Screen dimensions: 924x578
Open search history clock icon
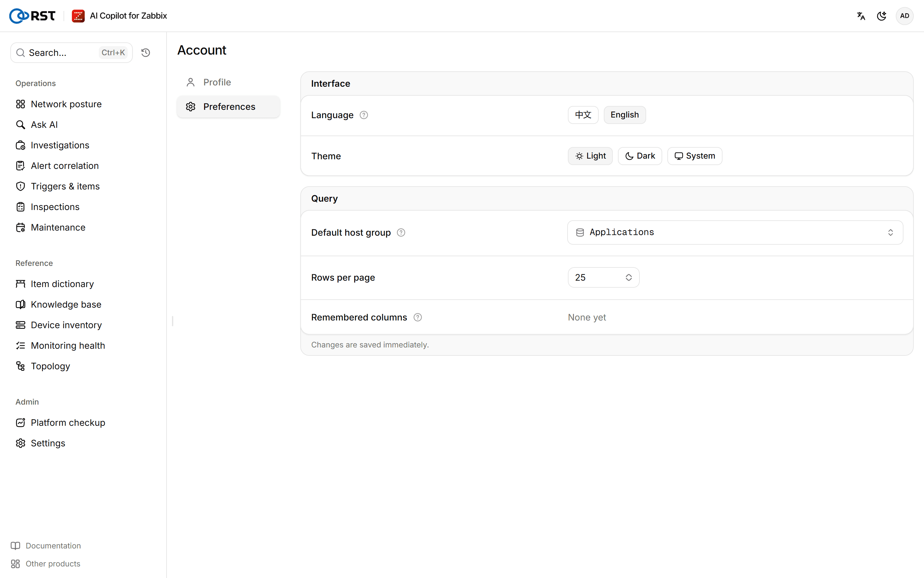coord(145,53)
